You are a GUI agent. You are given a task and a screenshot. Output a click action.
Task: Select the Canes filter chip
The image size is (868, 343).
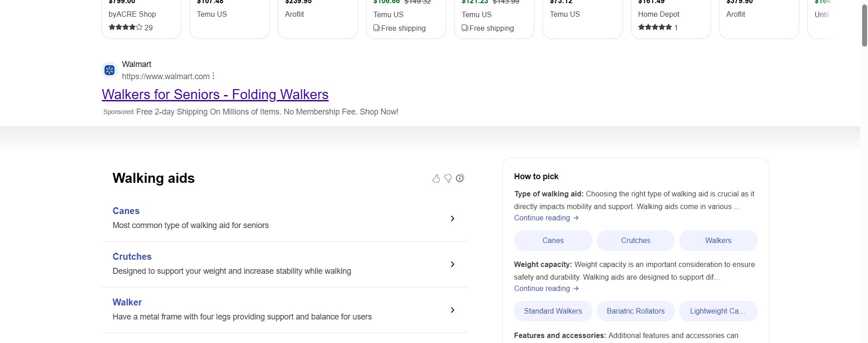click(x=553, y=240)
